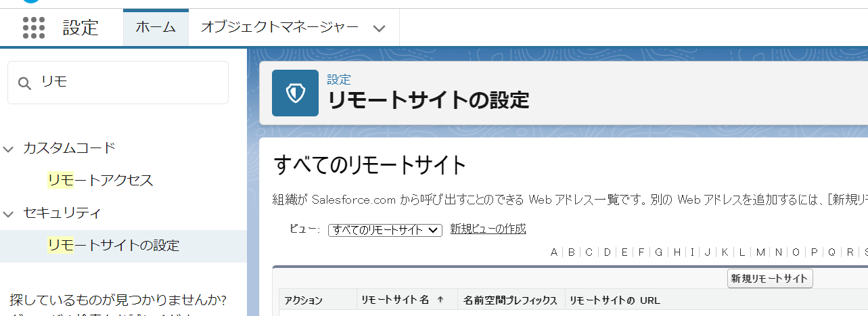
Task: Open the オブジェクトマネージャー tab
Action: (x=280, y=28)
